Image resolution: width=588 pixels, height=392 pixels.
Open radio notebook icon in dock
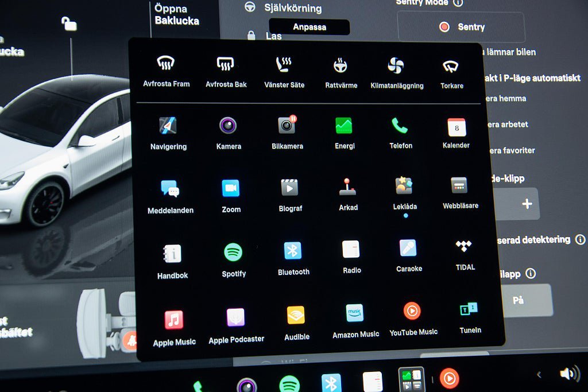coord(372,382)
